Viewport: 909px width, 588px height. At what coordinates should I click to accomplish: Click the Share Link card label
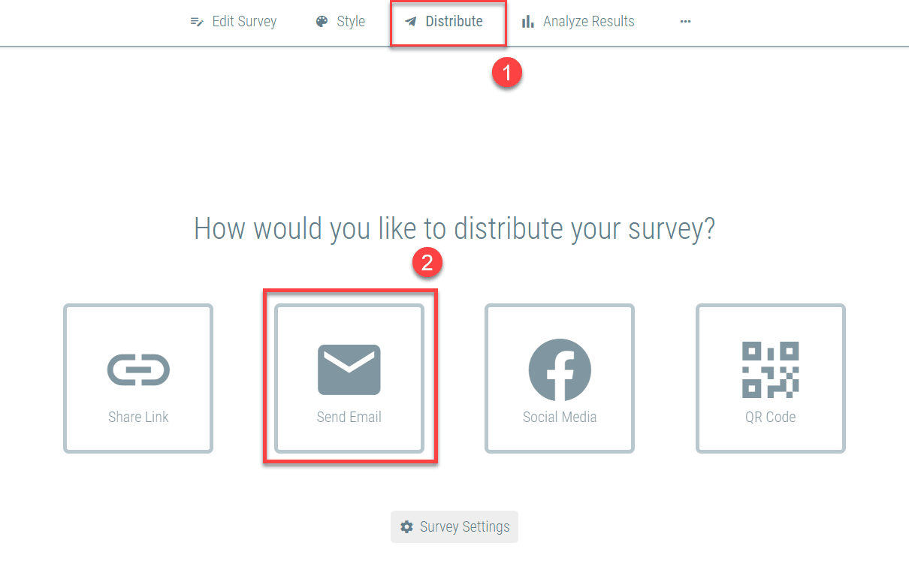138,418
